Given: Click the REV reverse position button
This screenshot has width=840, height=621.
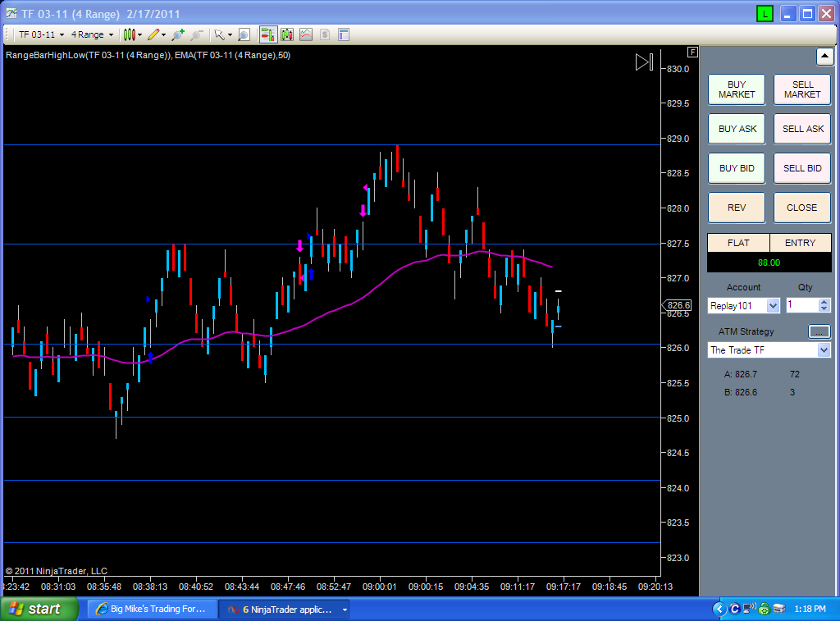Looking at the screenshot, I should coord(737,208).
